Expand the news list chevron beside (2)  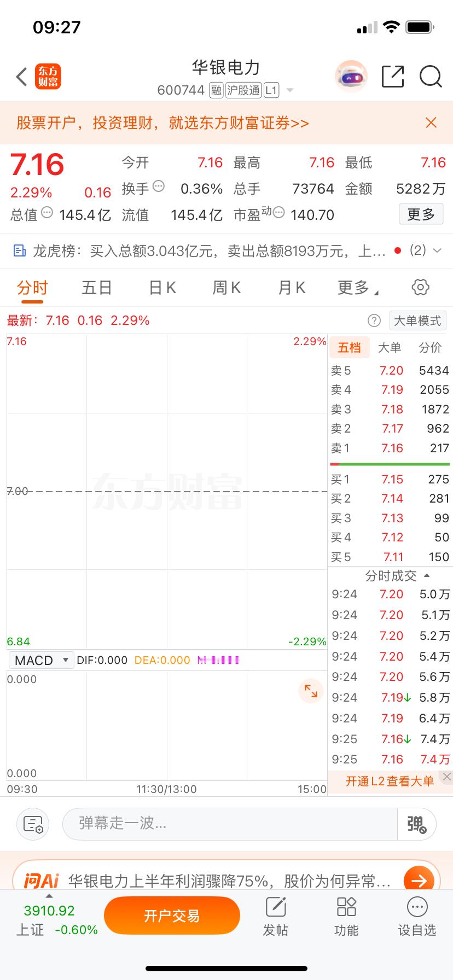tap(437, 250)
